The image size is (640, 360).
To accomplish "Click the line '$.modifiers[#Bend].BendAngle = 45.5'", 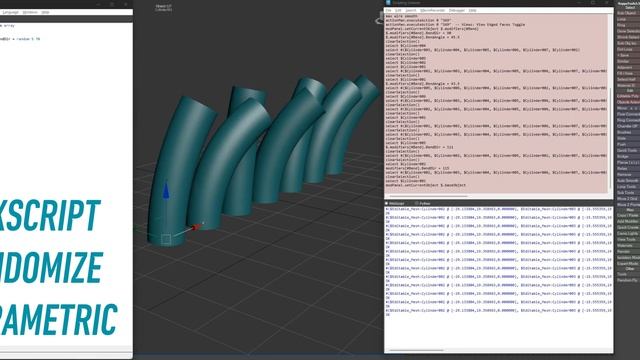I will click(422, 37).
